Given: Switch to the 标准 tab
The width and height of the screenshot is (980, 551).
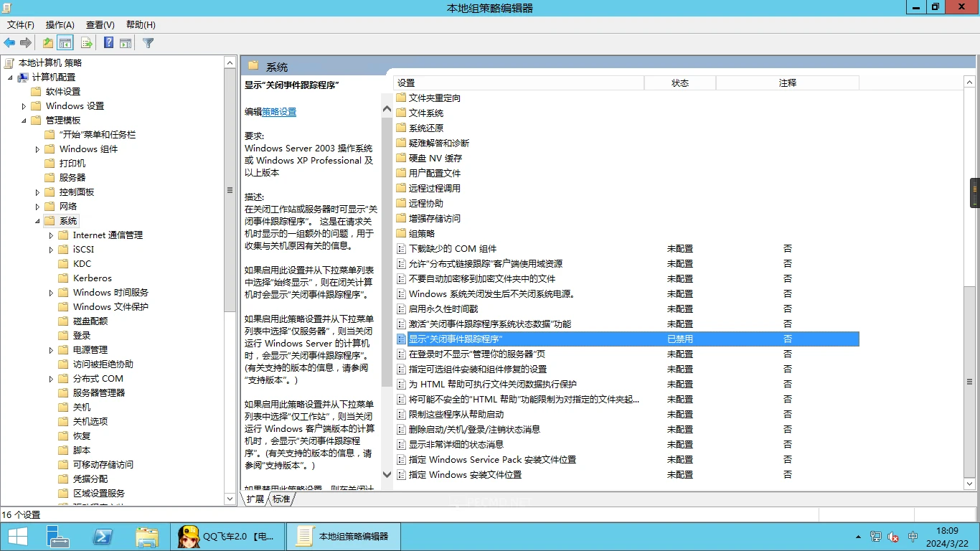Looking at the screenshot, I should (281, 499).
